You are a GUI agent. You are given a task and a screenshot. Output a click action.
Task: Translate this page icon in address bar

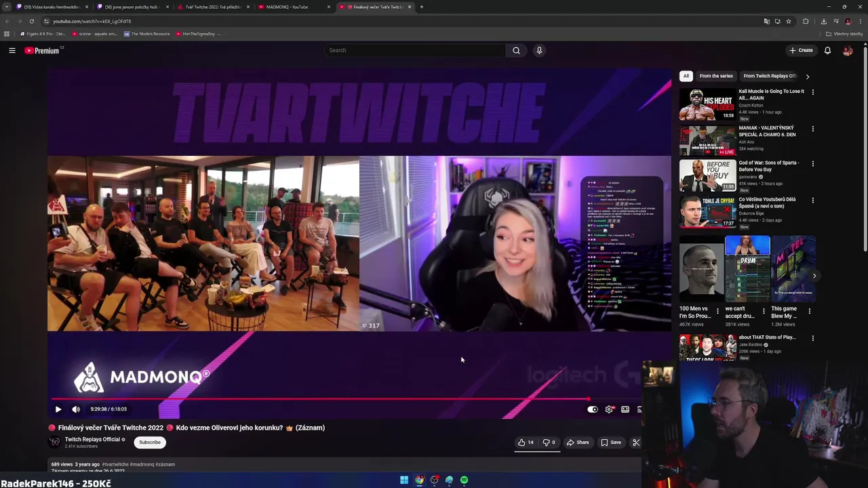[767, 21]
